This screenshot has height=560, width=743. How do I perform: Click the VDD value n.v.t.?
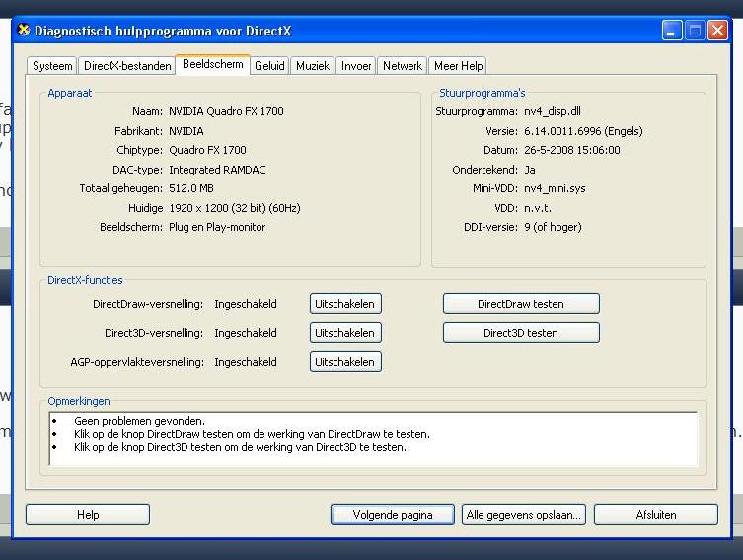tap(538, 208)
